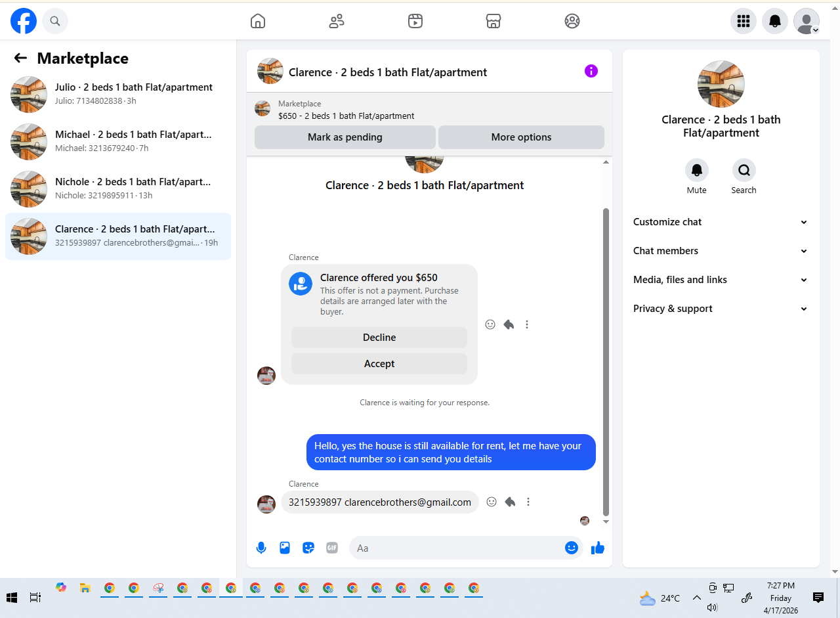Click the taskbar clock showing 7:27 PM

pos(781,598)
